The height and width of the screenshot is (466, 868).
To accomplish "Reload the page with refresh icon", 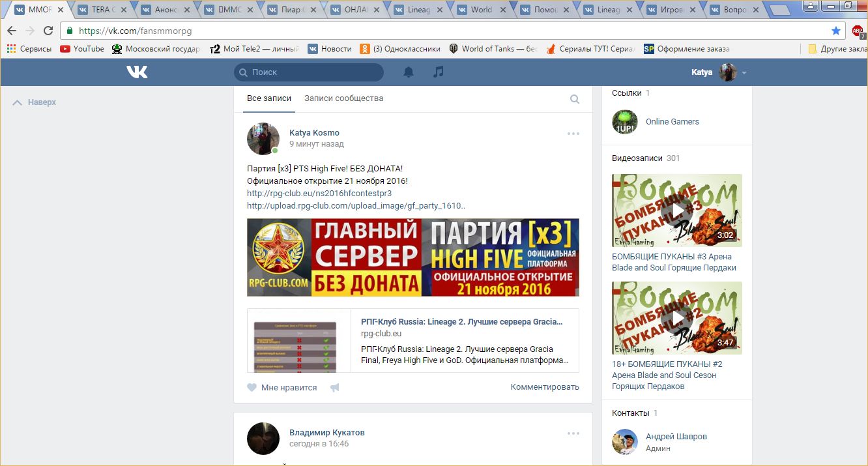I will pos(48,31).
